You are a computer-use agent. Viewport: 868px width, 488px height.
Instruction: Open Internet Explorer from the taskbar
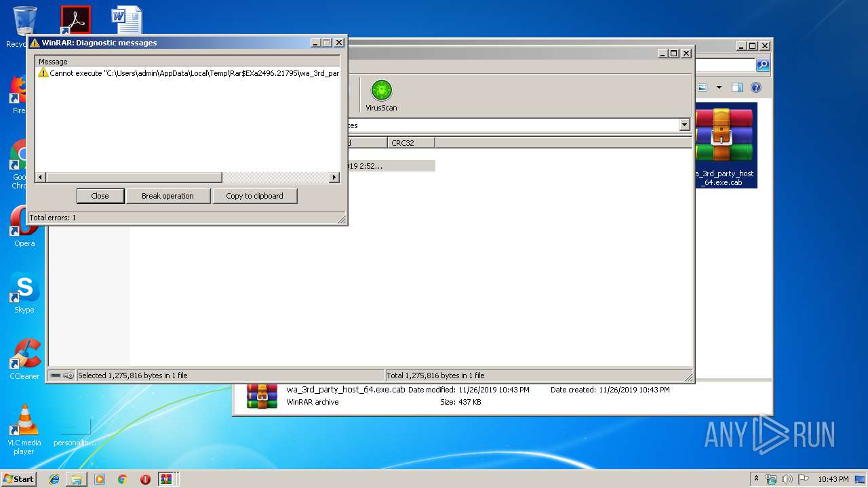coord(54,479)
